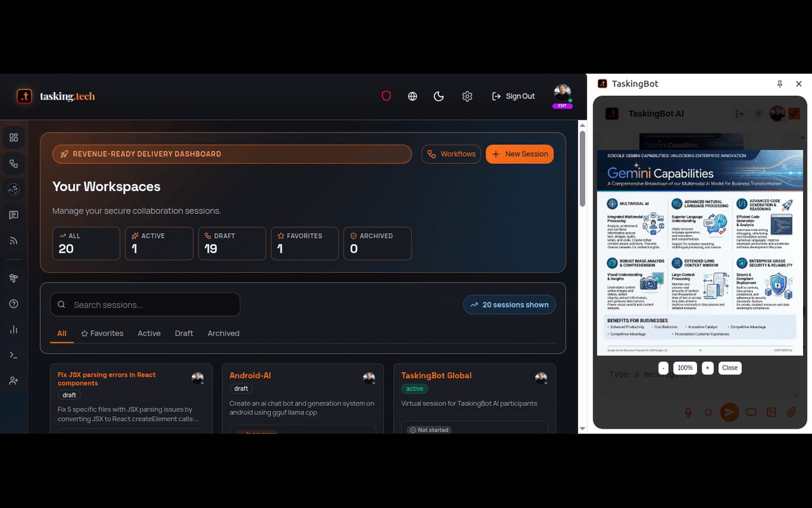Click the draft badge on Android-AI card
812x508 pixels.
click(x=241, y=389)
